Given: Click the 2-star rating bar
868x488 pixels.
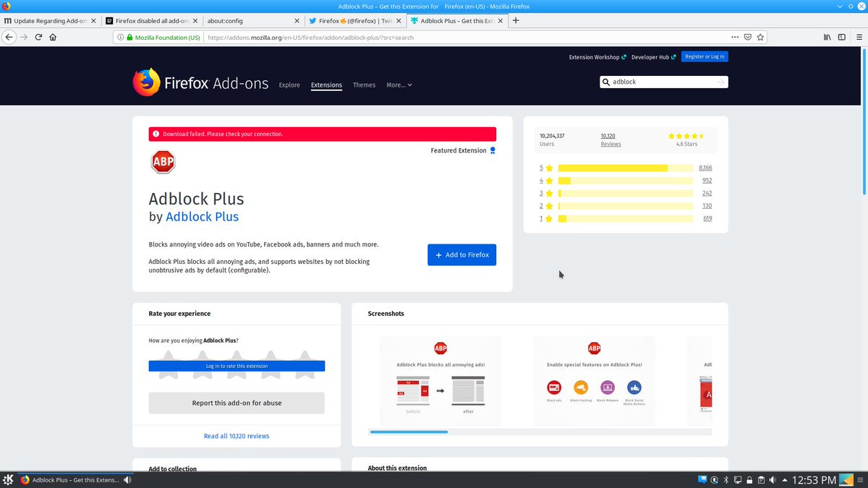Looking at the screenshot, I should pos(625,206).
